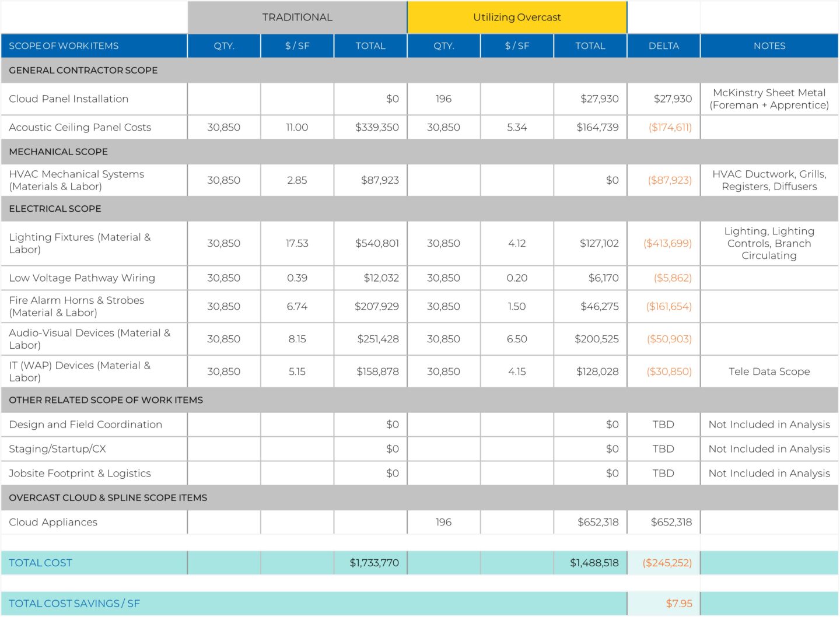Click the $7.95 total cost savings value

[x=679, y=604]
